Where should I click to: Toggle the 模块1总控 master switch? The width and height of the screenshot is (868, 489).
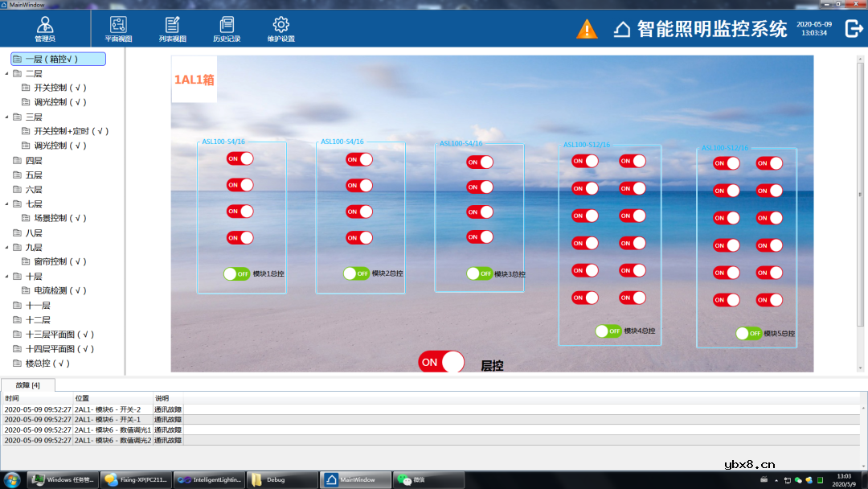coord(237,273)
